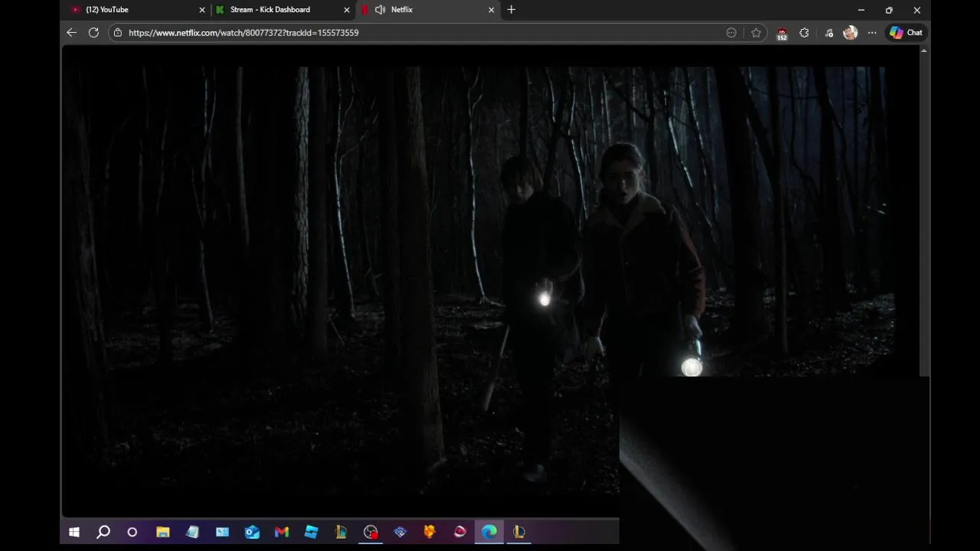Image resolution: width=980 pixels, height=551 pixels.
Task: Open Edge Settings and more menu
Action: 872,33
